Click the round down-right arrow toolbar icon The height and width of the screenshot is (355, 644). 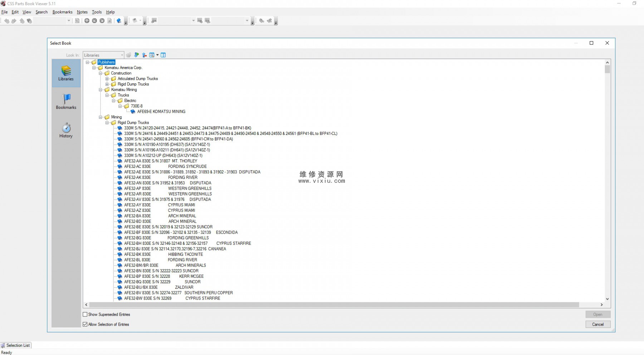[x=102, y=21]
